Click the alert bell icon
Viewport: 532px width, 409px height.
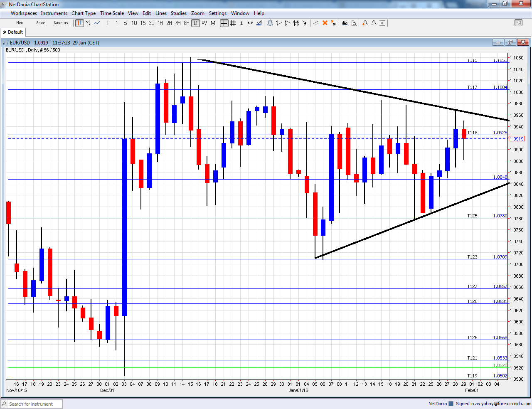coord(270,23)
